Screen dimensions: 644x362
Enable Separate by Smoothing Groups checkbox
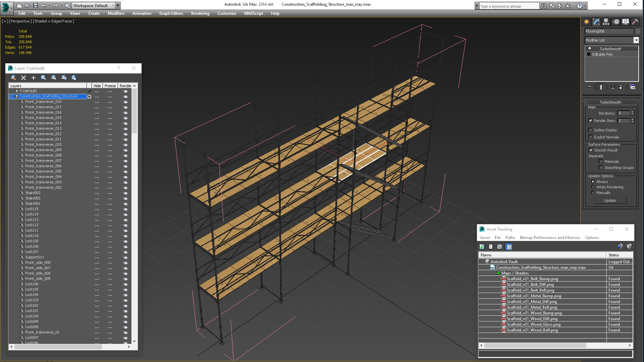point(601,168)
